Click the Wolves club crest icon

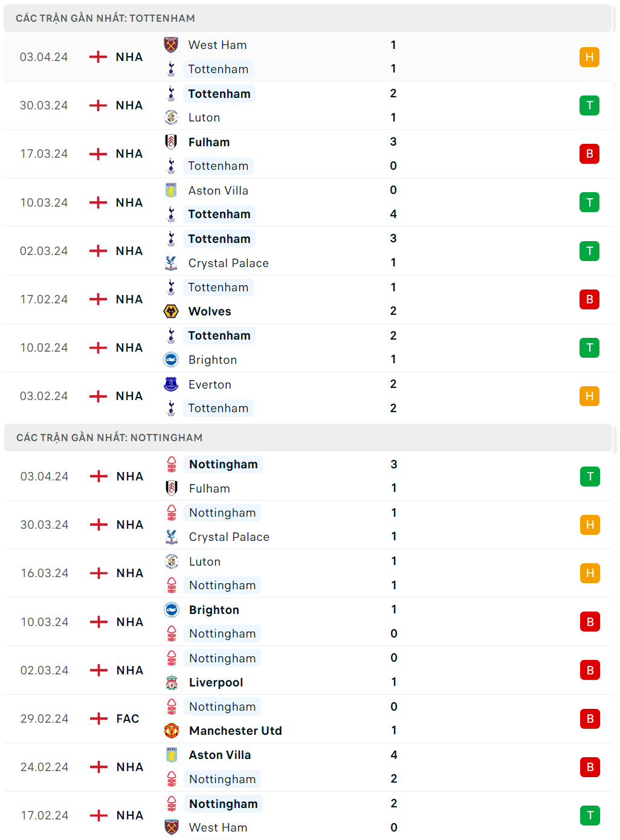(171, 311)
